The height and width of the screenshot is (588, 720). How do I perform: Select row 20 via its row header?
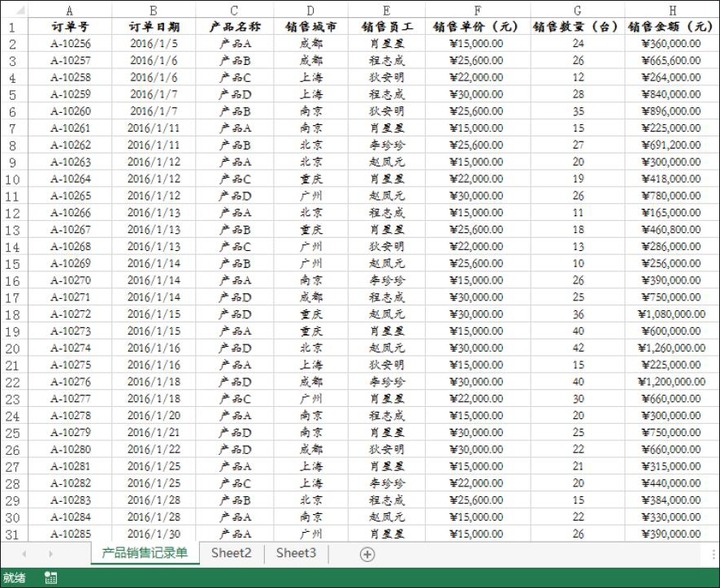12,348
